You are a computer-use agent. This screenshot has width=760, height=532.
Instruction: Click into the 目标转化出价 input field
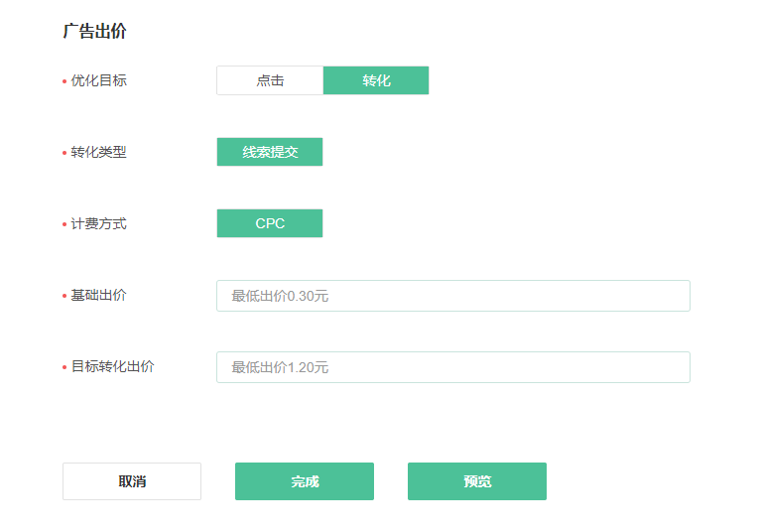[452, 367]
